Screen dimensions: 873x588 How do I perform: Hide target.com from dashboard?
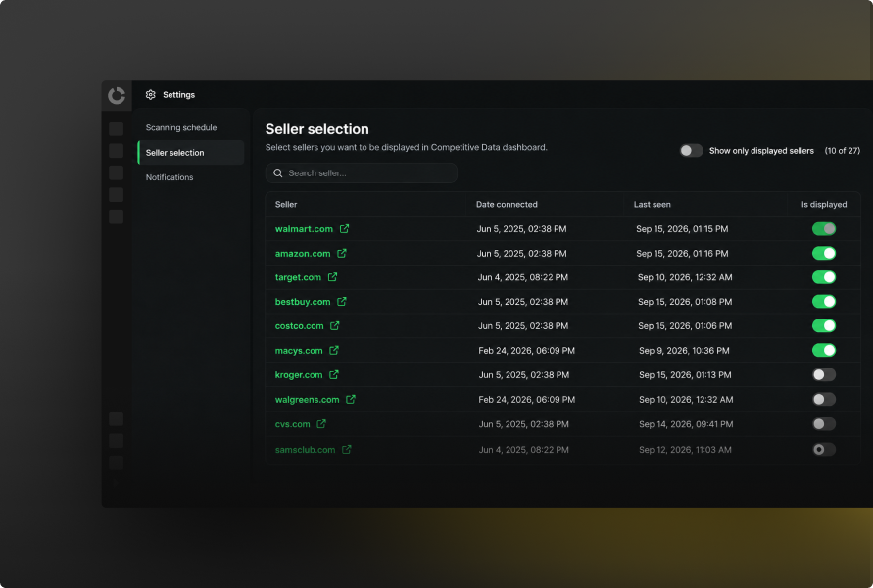824,277
